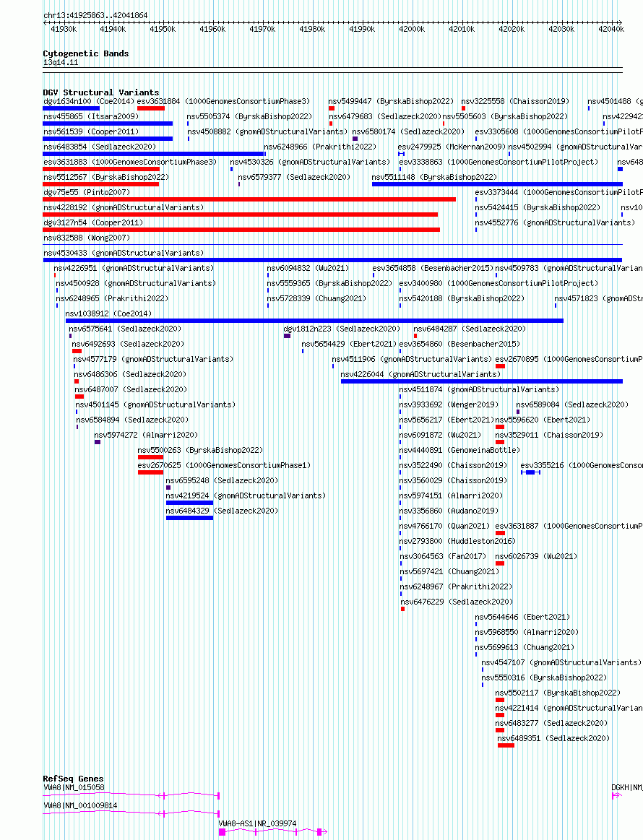Image resolution: width=643 pixels, height=840 pixels.
Task: Click red glyph under nsv6476229
Action: [403, 609]
